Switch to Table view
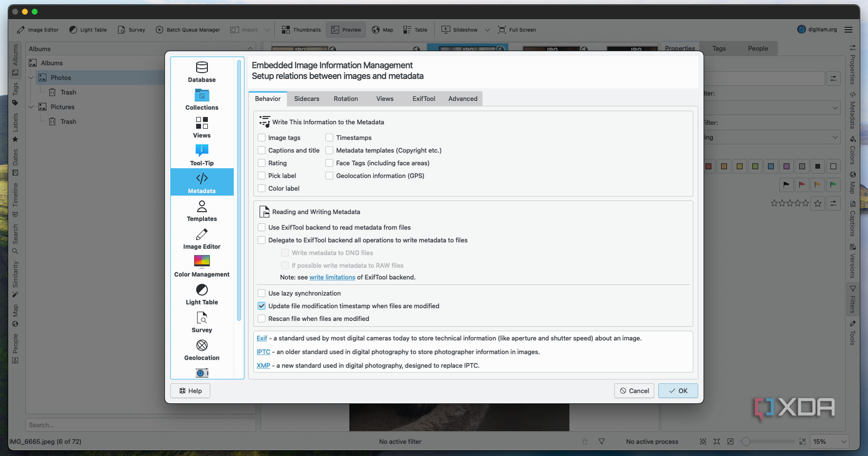 (416, 30)
